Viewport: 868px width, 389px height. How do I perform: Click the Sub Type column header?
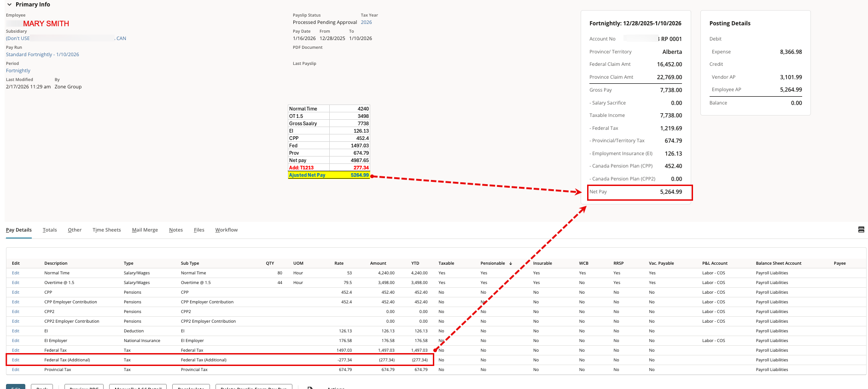pyautogui.click(x=190, y=263)
